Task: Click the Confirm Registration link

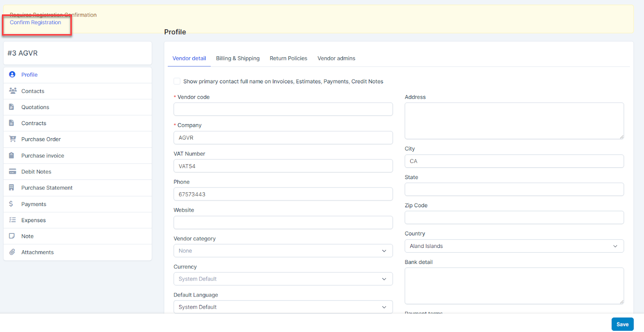Action: point(35,23)
